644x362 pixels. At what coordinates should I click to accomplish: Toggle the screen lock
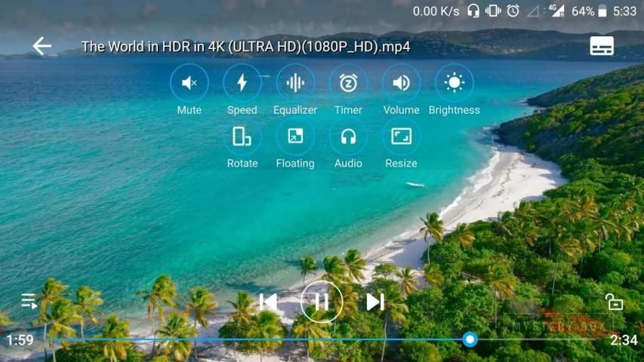coord(614,302)
